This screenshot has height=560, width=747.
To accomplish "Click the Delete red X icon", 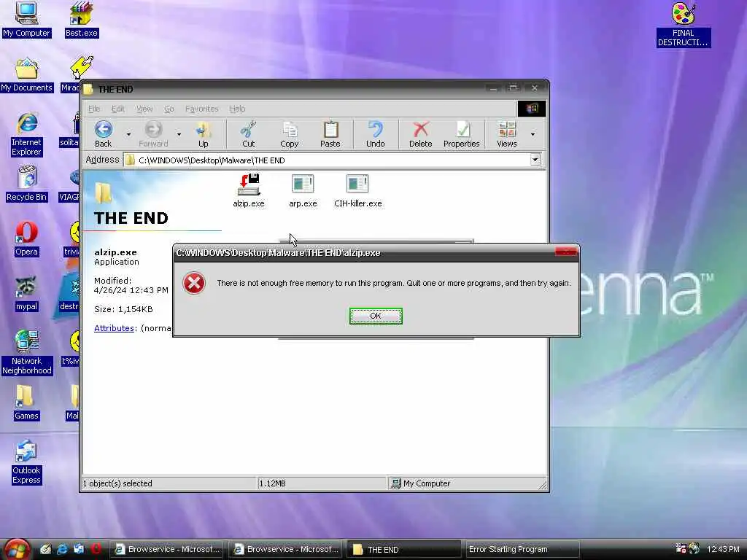I will [x=420, y=134].
